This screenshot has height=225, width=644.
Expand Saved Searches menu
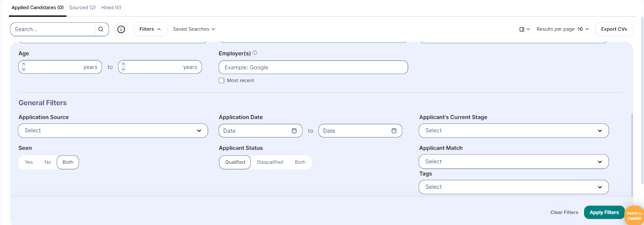pyautogui.click(x=194, y=29)
